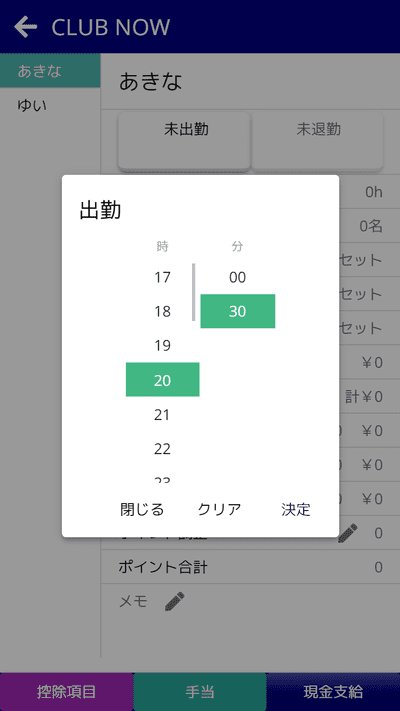Select the highlighted hour 20
Image resolution: width=400 pixels, height=711 pixels.
pos(162,380)
